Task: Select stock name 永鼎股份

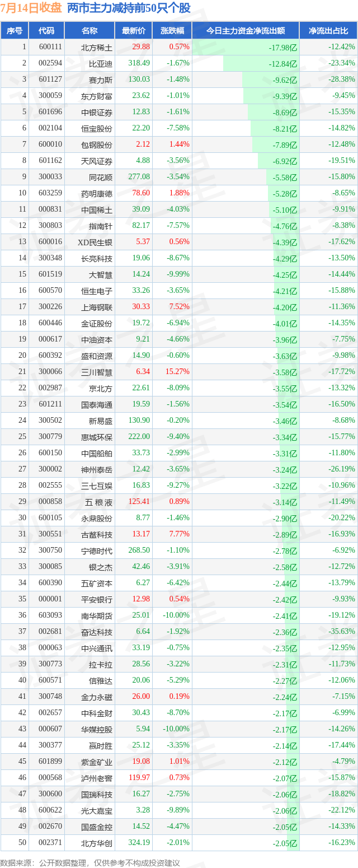Action: [x=97, y=518]
